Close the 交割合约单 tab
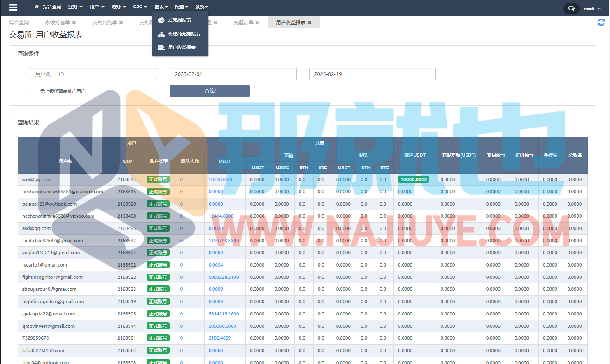Image resolution: width=610 pixels, height=364 pixels. [121, 23]
